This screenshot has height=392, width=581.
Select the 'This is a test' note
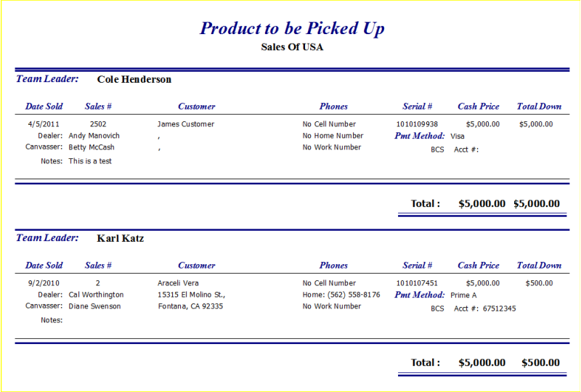click(x=90, y=161)
